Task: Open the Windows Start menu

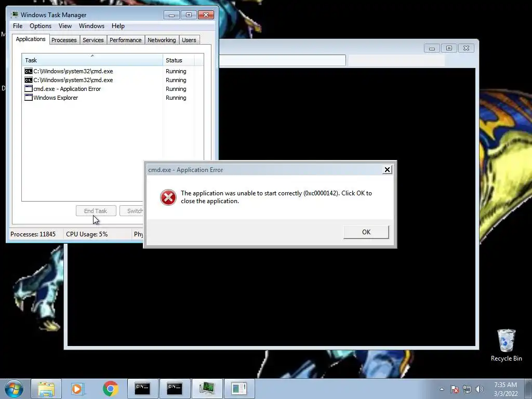Action: (x=14, y=389)
